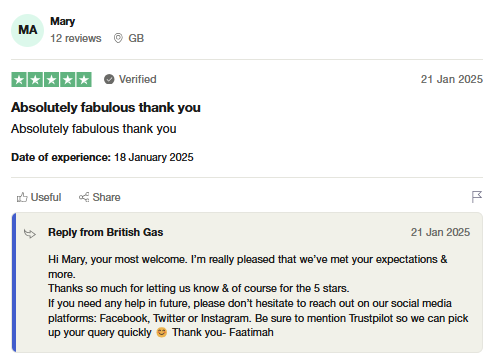This screenshot has height=364, width=495.
Task: Click the Verified checkmark badge icon
Action: (109, 79)
